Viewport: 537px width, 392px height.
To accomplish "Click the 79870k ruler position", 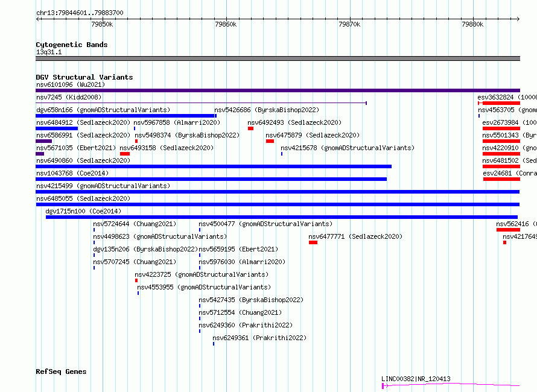I will click(x=349, y=24).
